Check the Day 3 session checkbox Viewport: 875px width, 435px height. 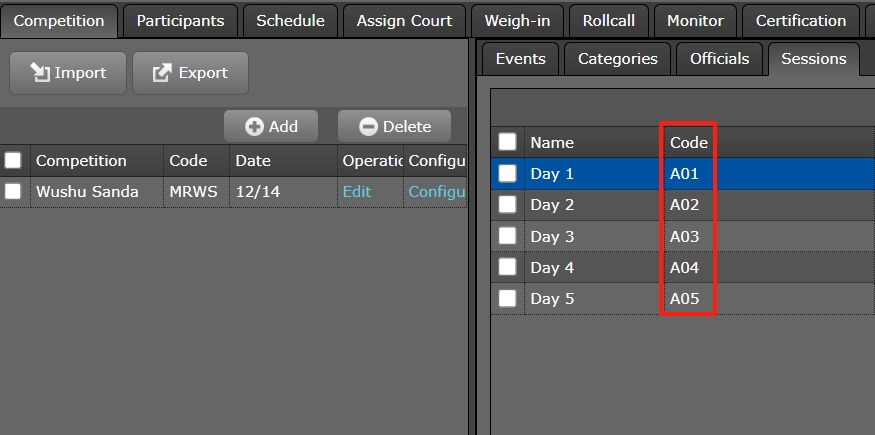(508, 236)
